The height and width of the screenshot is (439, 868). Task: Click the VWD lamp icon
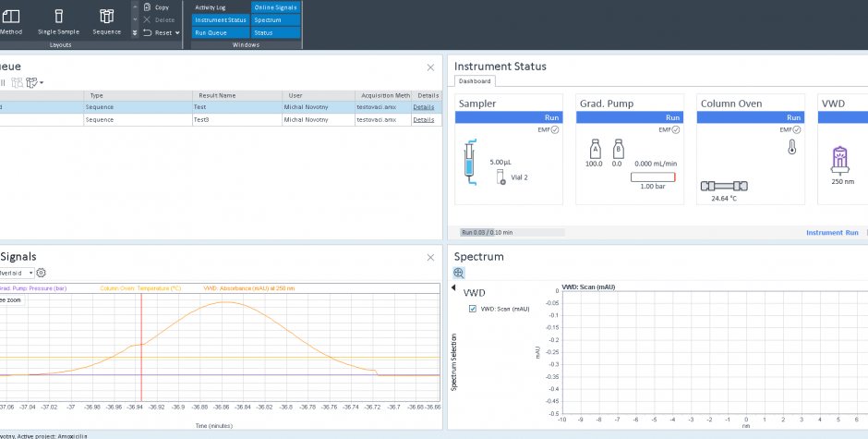tap(839, 161)
